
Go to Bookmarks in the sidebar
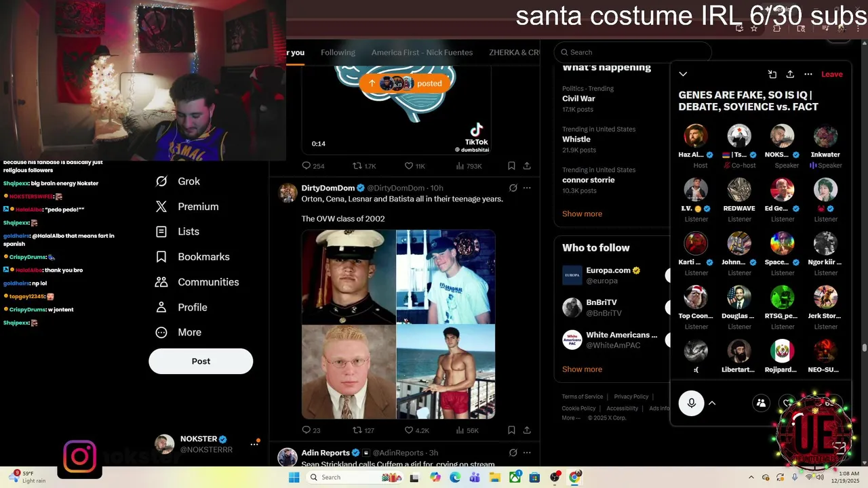pos(193,257)
